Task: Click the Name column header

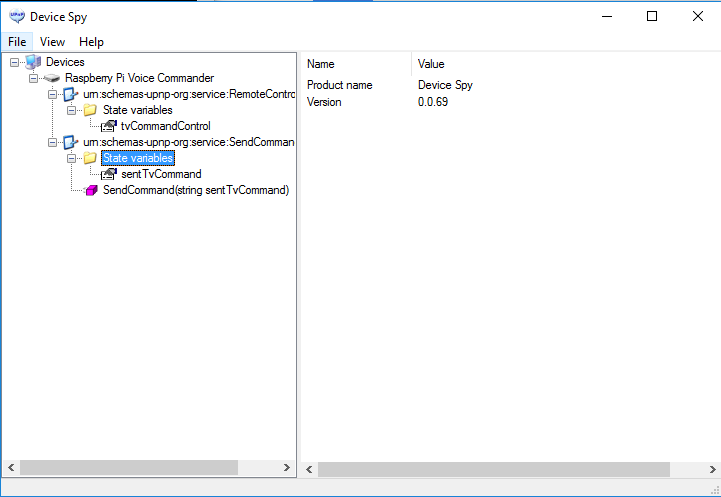Action: tap(321, 64)
